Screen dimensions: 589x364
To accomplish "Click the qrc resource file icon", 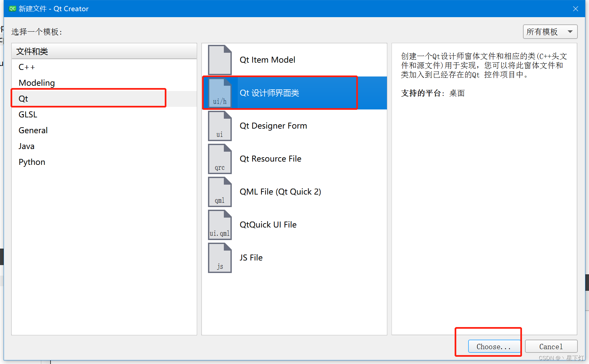I will (x=220, y=159).
